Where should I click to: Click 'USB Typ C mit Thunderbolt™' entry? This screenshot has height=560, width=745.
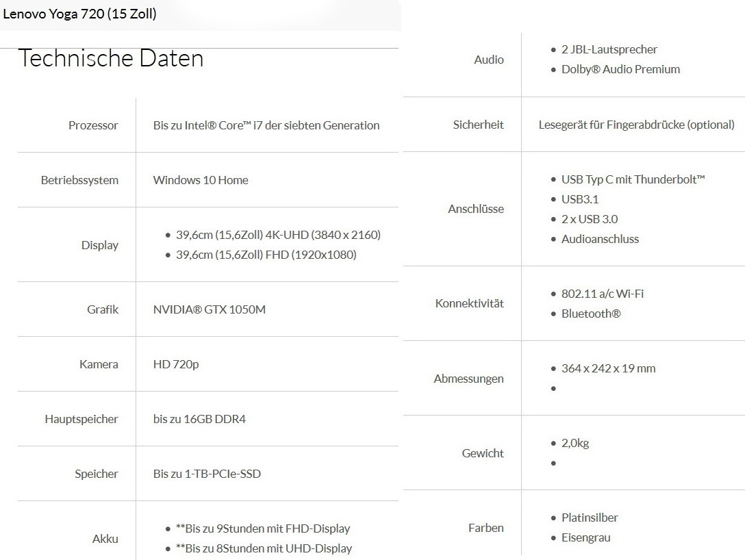click(633, 179)
